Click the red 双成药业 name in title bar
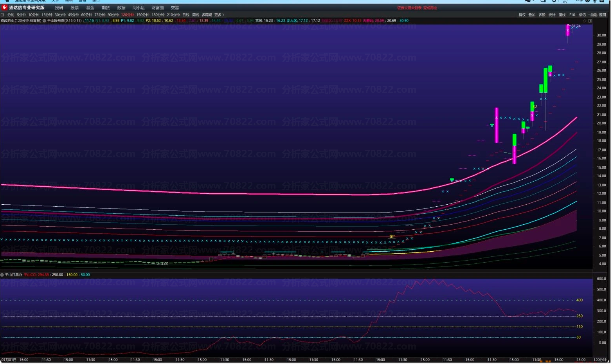 pyautogui.click(x=430, y=8)
